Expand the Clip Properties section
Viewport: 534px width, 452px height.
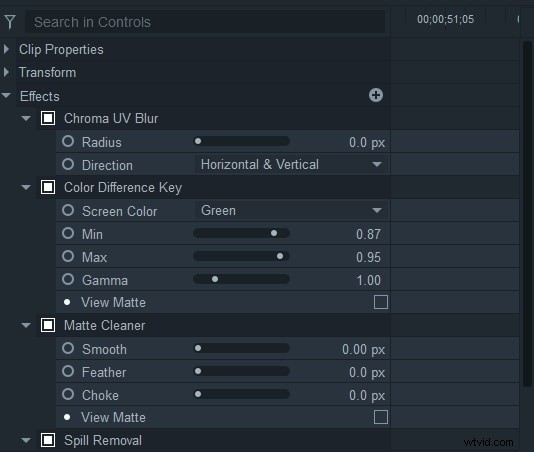[6, 49]
